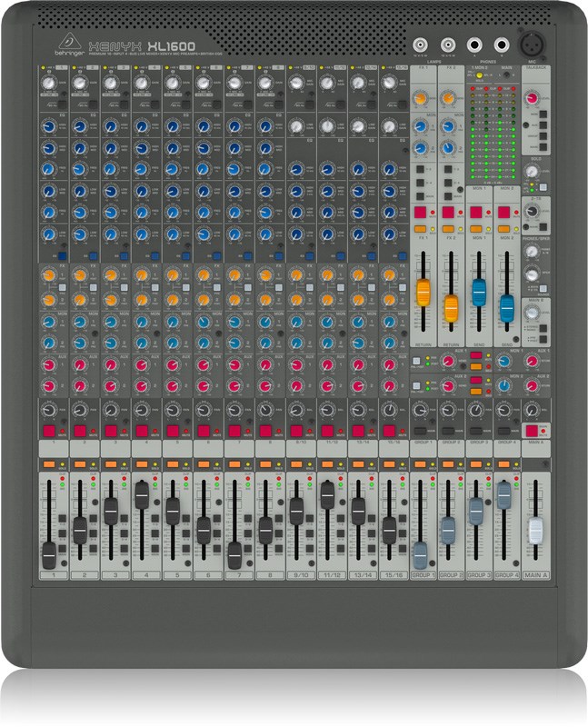Click the channel 1 fader
The width and height of the screenshot is (588, 727).
(49, 555)
